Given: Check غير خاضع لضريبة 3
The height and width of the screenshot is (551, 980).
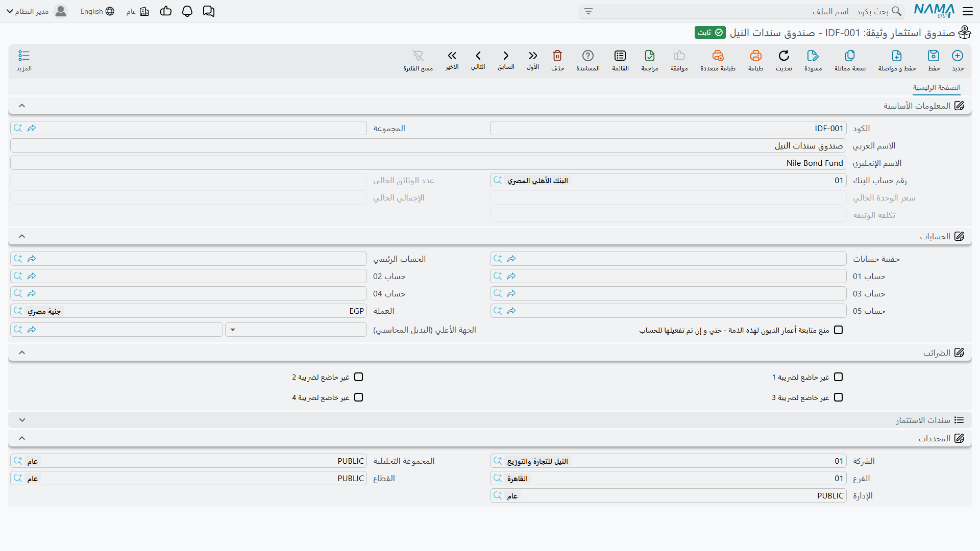Looking at the screenshot, I should click(x=838, y=397).
